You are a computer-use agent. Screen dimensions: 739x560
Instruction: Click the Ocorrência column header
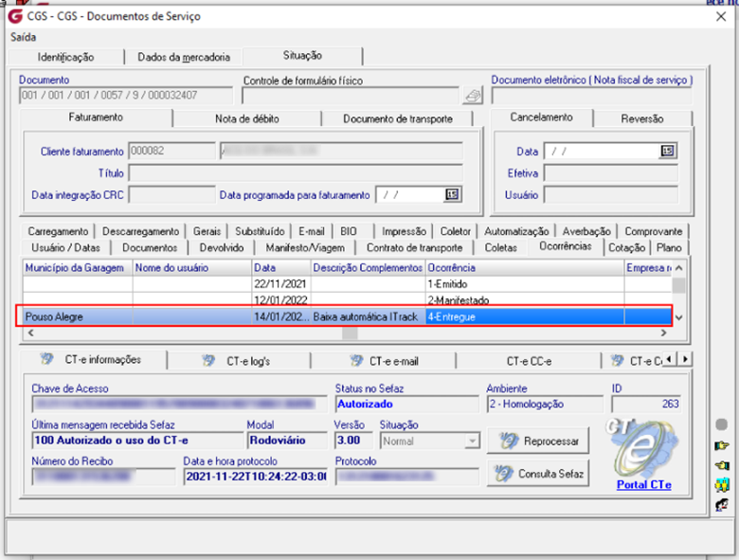[525, 268]
